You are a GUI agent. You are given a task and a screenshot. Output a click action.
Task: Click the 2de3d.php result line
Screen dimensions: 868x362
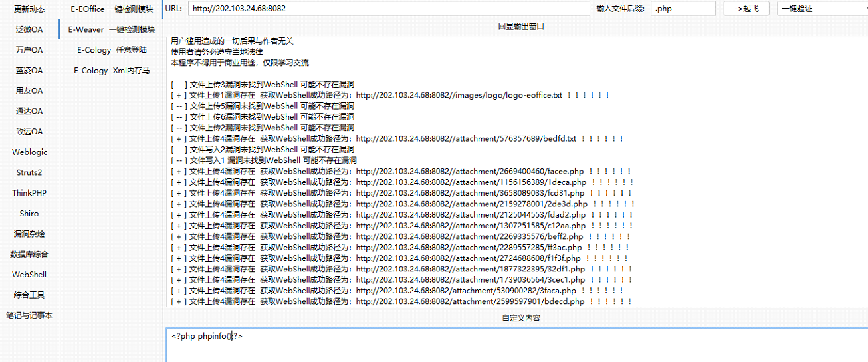[x=402, y=204]
